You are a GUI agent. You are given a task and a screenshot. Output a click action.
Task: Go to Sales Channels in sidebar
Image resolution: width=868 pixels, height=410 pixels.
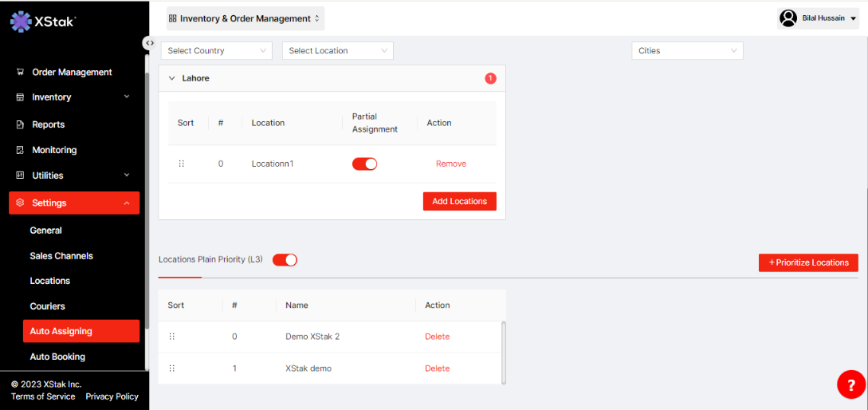click(x=61, y=256)
